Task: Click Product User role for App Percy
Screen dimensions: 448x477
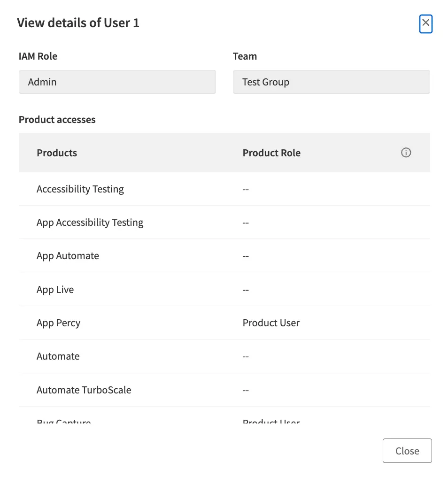Action: [x=271, y=323]
